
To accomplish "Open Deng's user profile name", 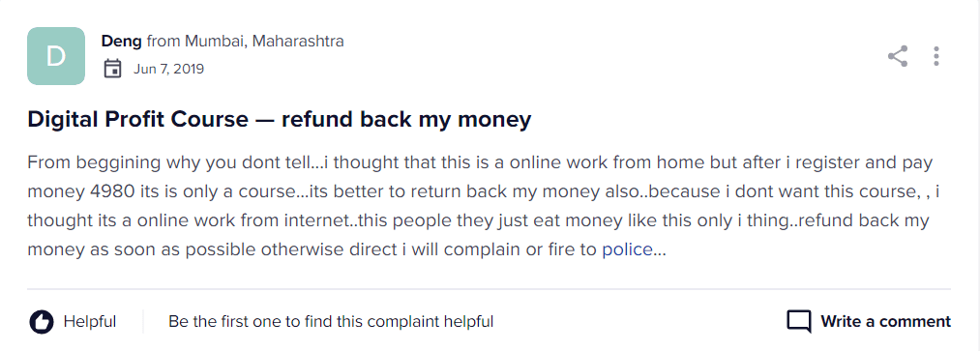I will coord(121,42).
